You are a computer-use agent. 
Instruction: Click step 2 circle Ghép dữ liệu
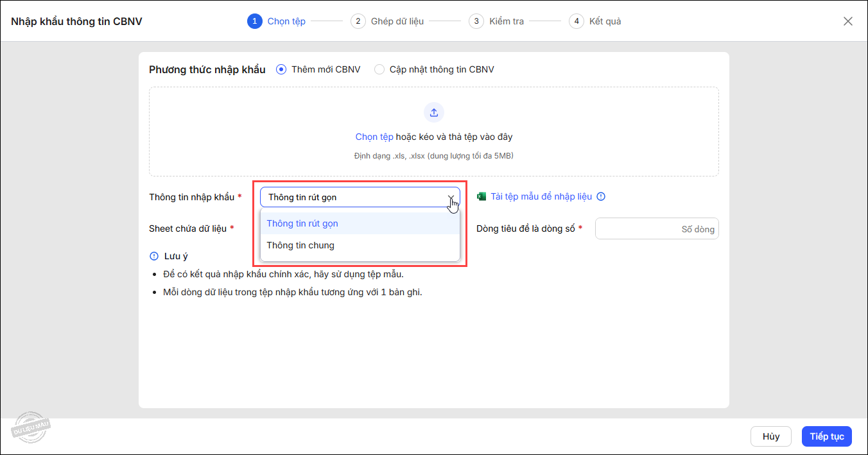pyautogui.click(x=358, y=21)
